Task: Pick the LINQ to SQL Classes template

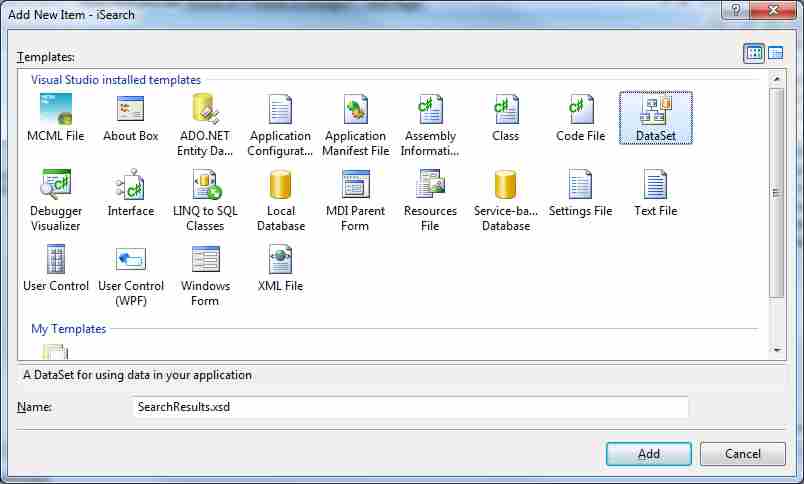Action: 205,200
